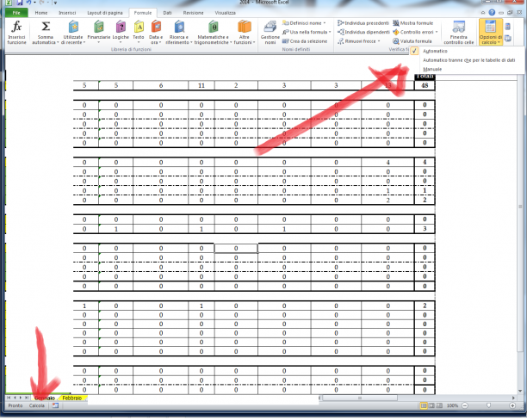The height and width of the screenshot is (420, 527).
Task: Switch to the Gennaio sheet tab
Action: coord(45,398)
